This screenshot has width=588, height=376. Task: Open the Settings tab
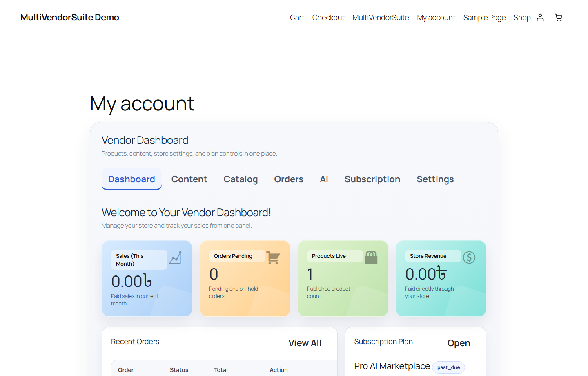[x=435, y=179]
